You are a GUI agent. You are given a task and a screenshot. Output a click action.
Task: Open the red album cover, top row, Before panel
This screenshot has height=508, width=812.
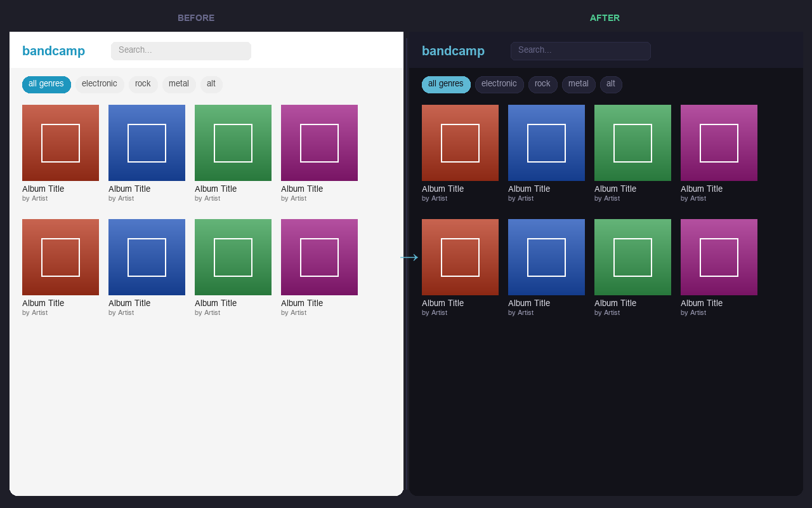(x=60, y=143)
